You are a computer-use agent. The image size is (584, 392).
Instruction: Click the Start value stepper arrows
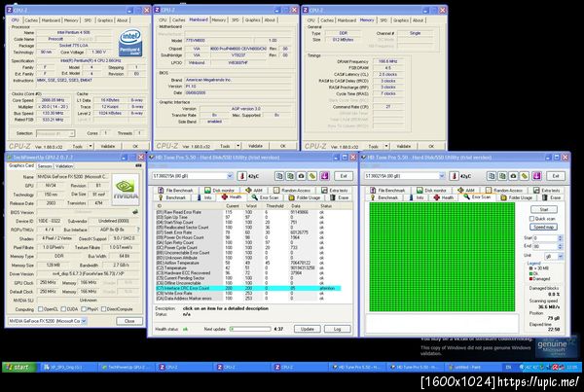561,237
